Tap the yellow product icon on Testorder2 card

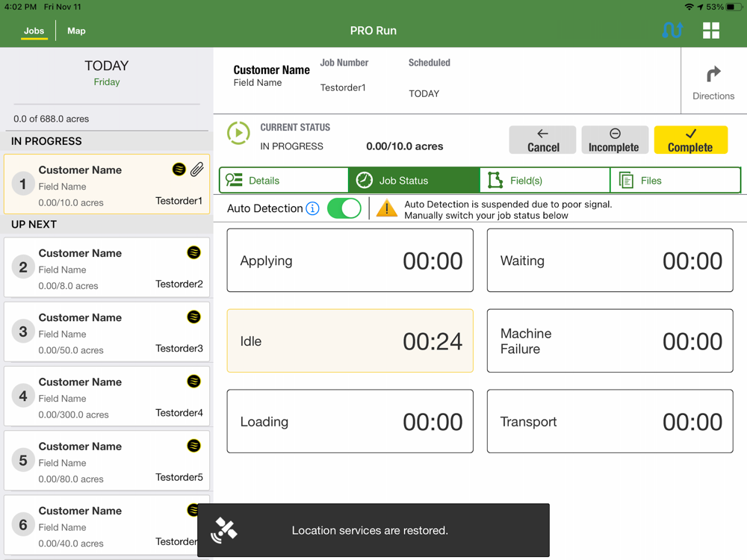click(x=193, y=252)
